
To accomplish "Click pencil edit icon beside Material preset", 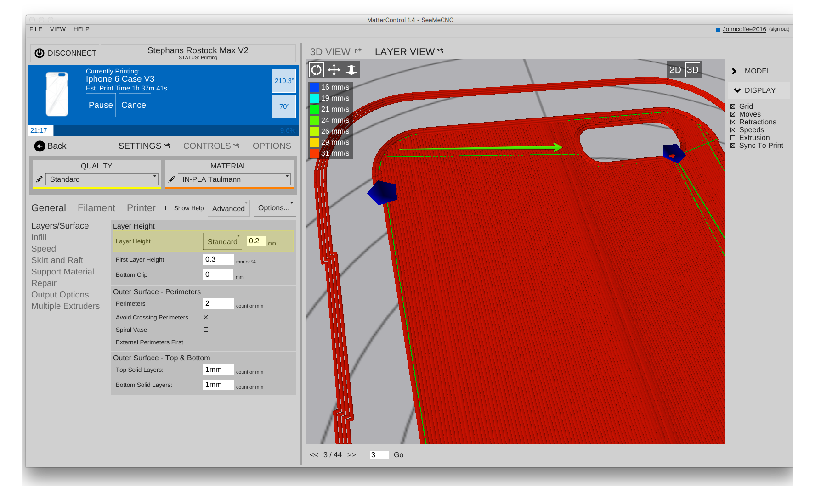I will 171,179.
